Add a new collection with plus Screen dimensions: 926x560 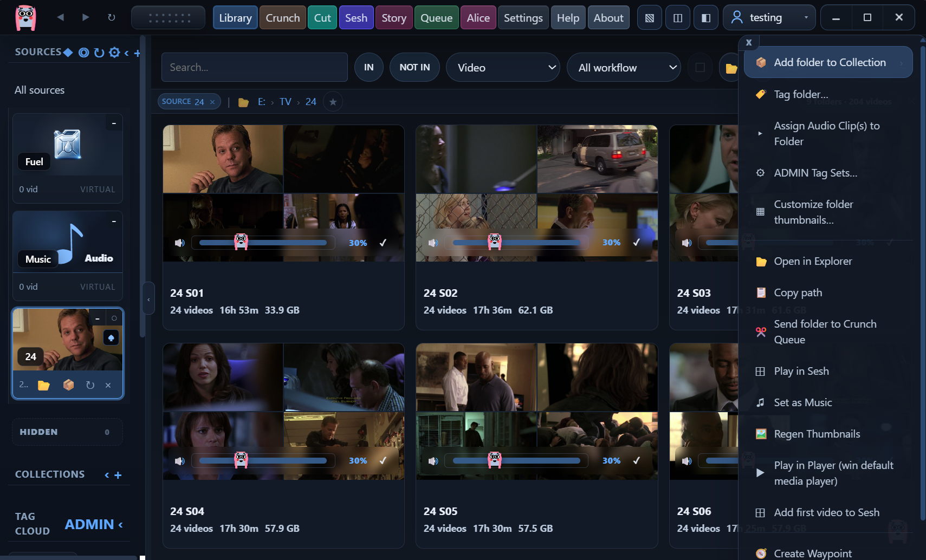(x=118, y=475)
